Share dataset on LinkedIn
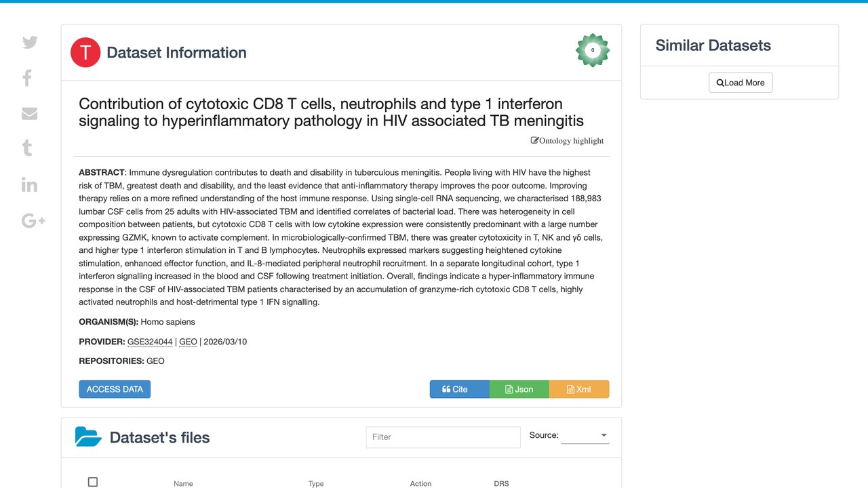The image size is (868, 488). [29, 184]
